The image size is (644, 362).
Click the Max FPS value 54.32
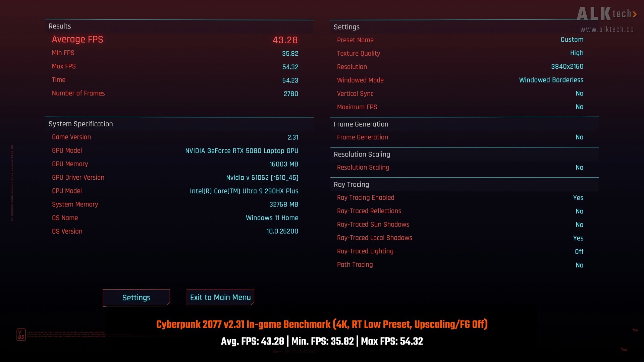pyautogui.click(x=290, y=67)
